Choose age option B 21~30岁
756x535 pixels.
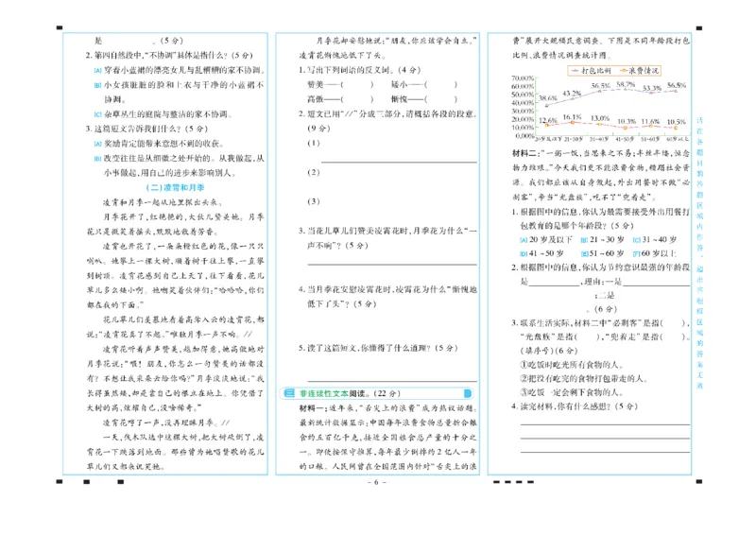click(584, 240)
